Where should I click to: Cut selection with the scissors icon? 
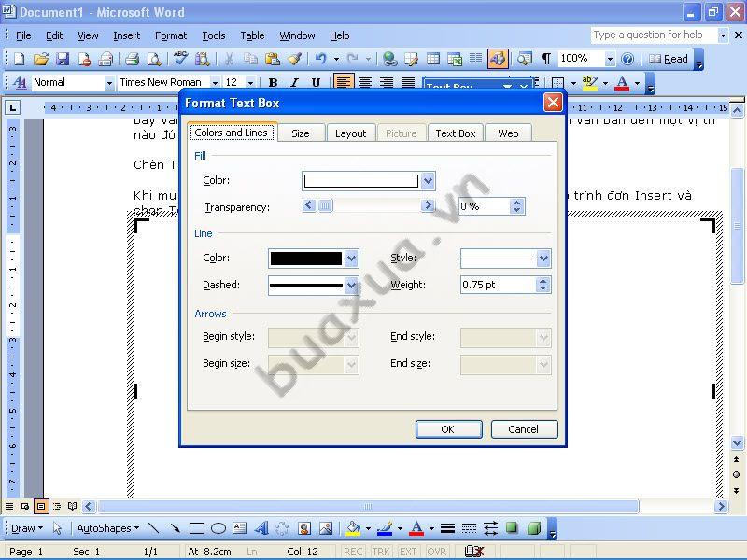pos(229,59)
